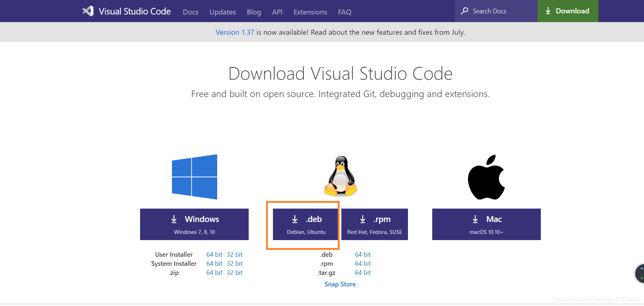644x306 pixels.
Task: Click the 'Free and built on open source' subtitle
Action: 340,94
